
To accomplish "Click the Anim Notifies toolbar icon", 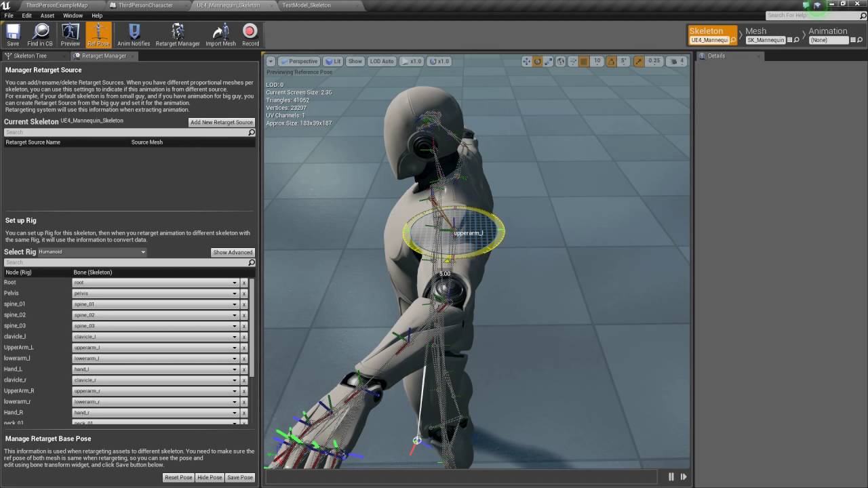I will click(x=134, y=35).
